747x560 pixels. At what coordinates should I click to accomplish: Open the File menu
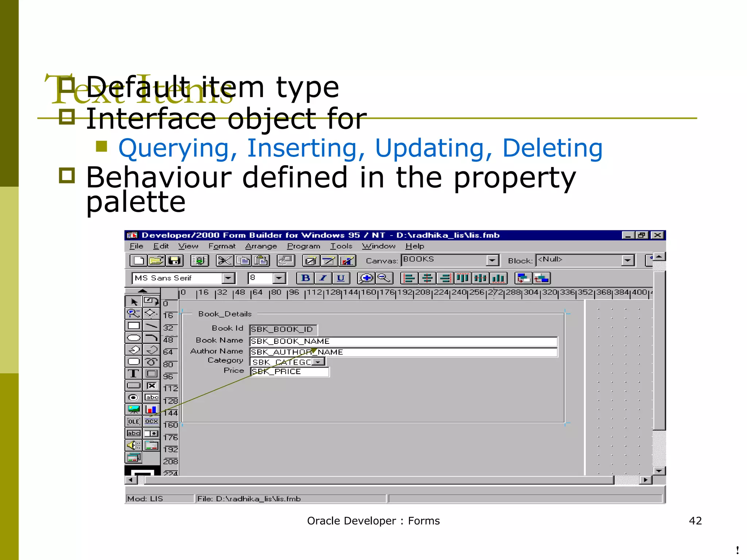[x=136, y=246]
